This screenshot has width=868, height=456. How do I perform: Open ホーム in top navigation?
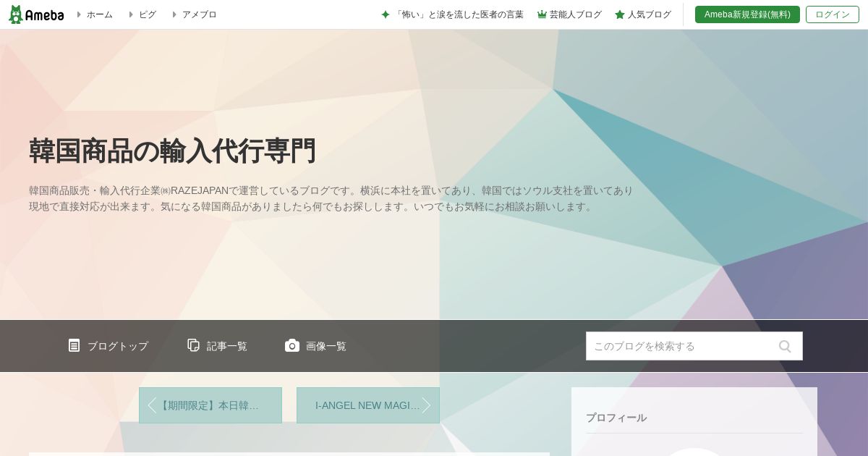tap(100, 14)
